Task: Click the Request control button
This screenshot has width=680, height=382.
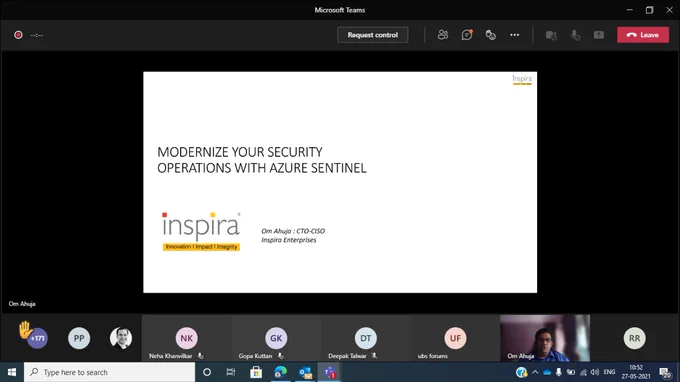Action: point(373,35)
